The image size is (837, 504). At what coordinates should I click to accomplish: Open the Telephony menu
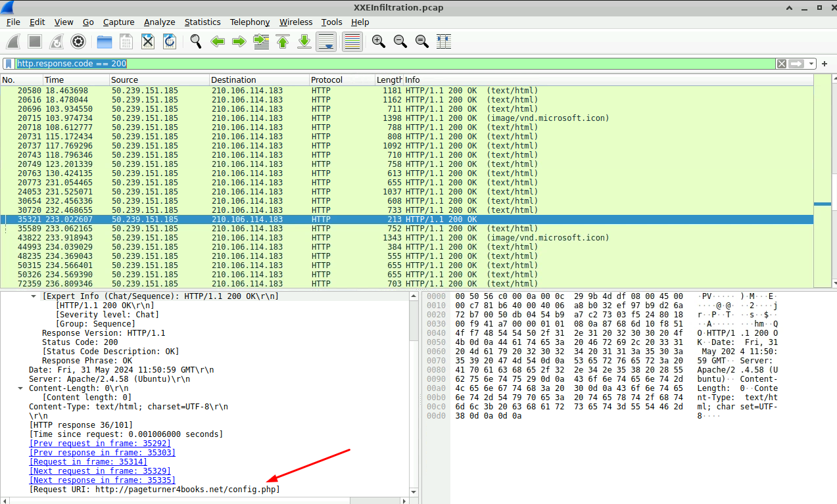click(x=250, y=22)
